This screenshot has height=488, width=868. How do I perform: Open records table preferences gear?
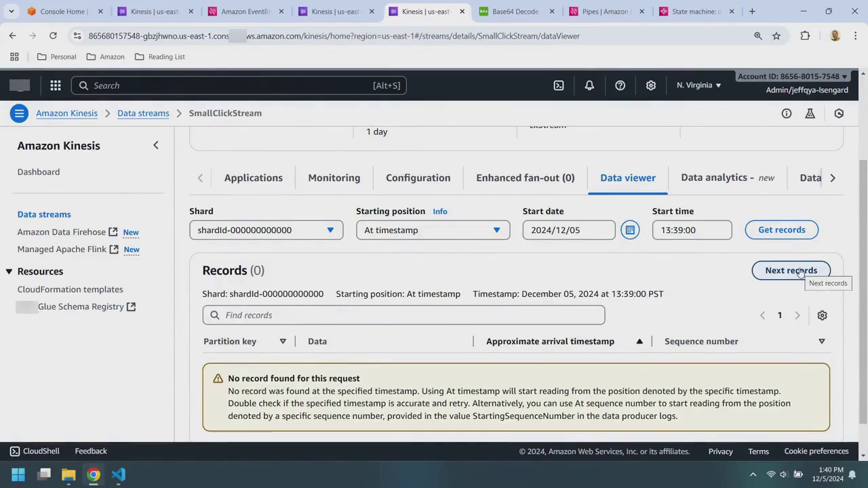pyautogui.click(x=822, y=315)
